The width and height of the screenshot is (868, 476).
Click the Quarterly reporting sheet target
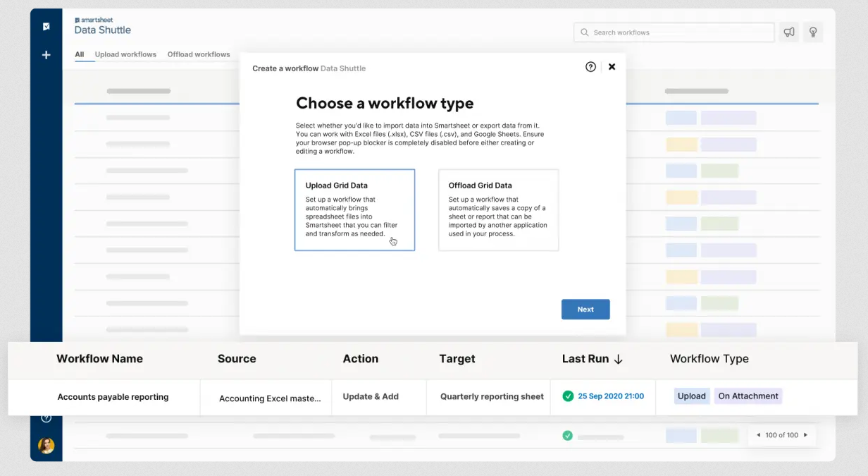[x=492, y=396]
